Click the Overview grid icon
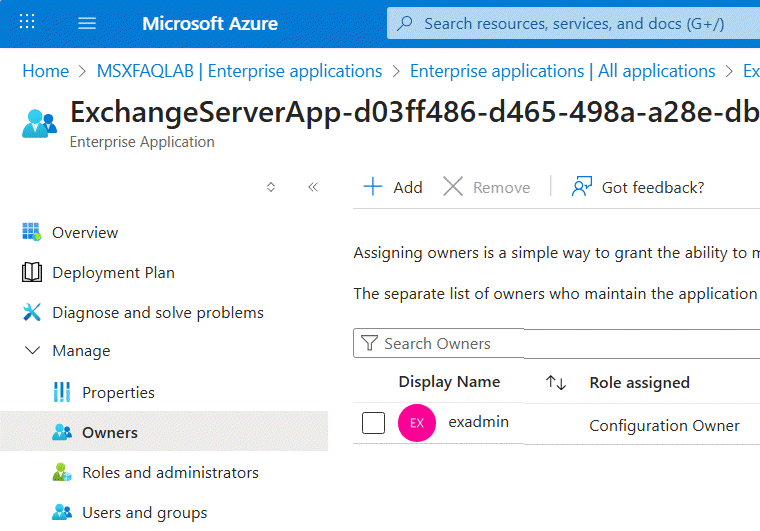760x531 pixels. pos(32,232)
